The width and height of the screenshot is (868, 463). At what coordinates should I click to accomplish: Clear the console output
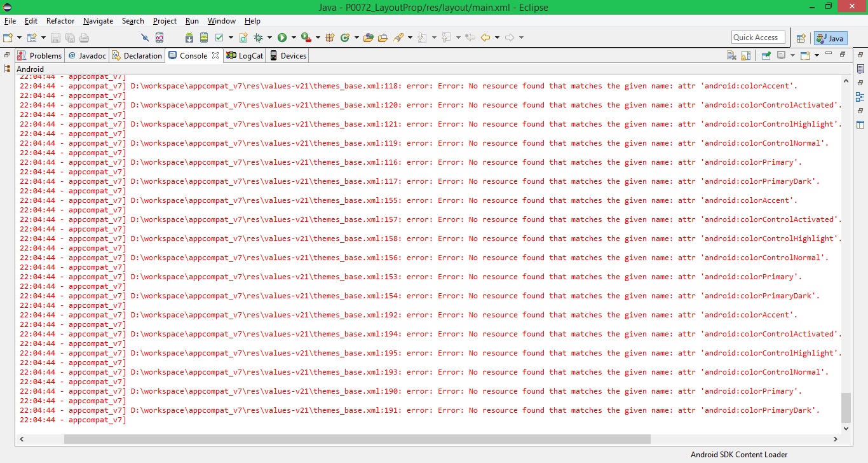coord(732,55)
